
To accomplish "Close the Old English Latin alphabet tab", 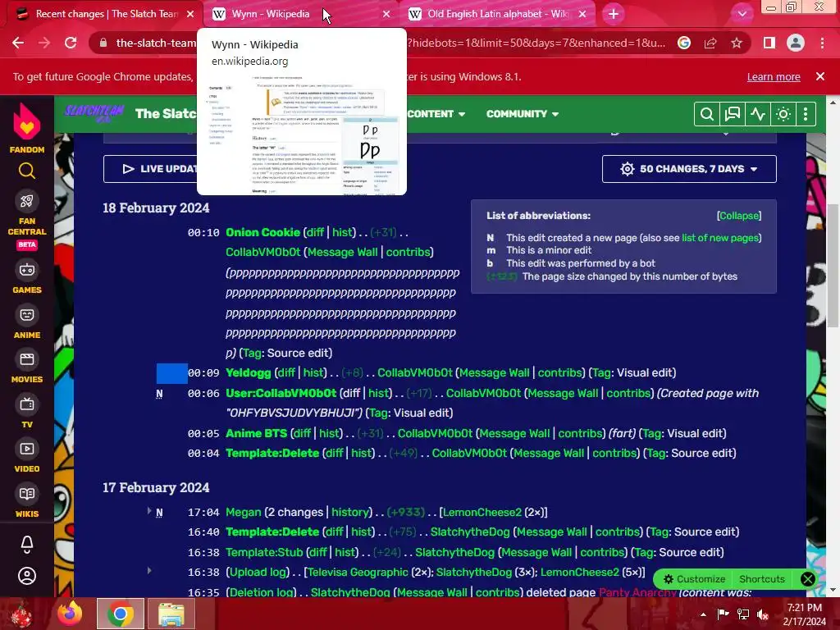I will pyautogui.click(x=583, y=14).
